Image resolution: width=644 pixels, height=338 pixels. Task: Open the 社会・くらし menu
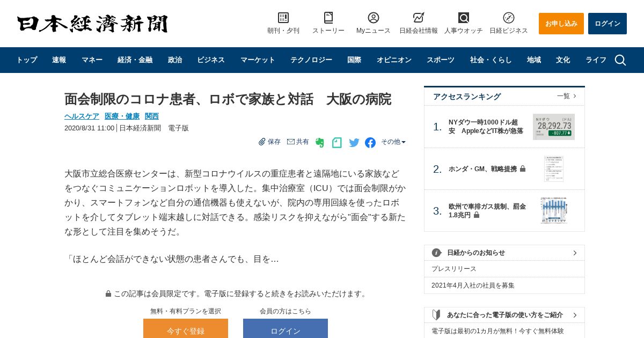(x=491, y=60)
